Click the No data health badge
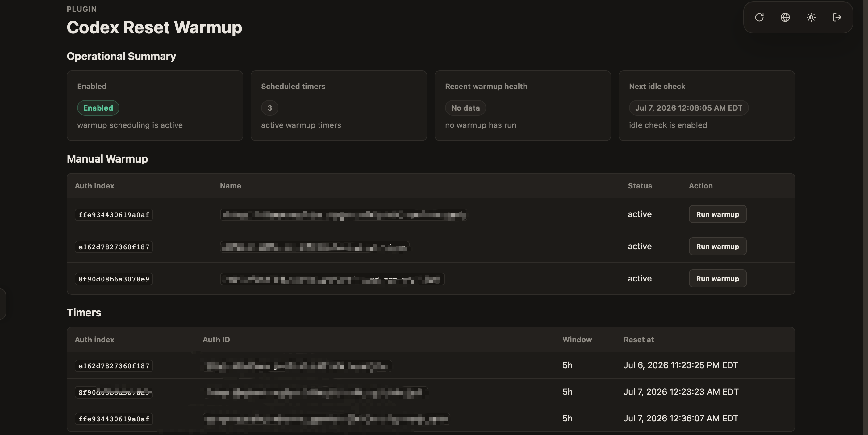The width and height of the screenshot is (868, 435). 465,108
